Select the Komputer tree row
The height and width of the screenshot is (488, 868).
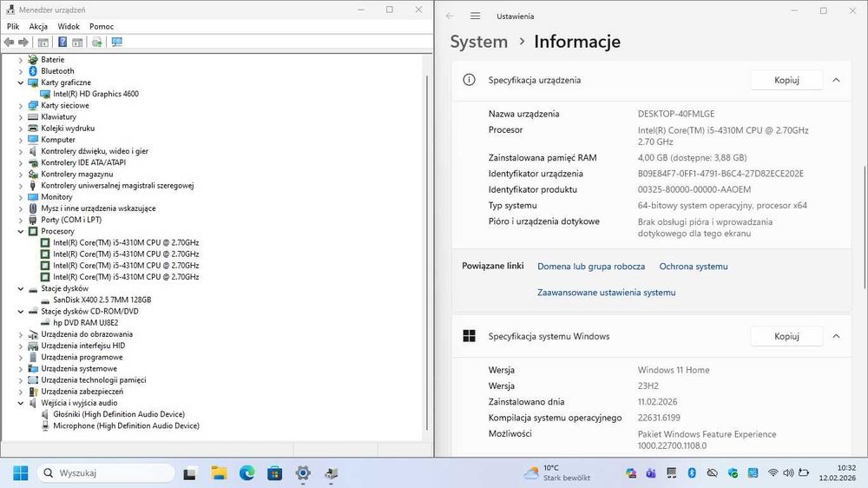click(57, 140)
